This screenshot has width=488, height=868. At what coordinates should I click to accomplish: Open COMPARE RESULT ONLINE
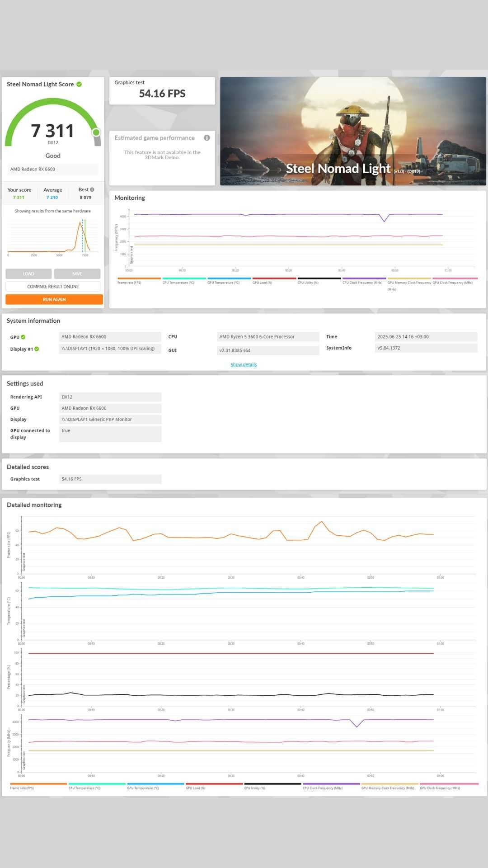click(53, 287)
